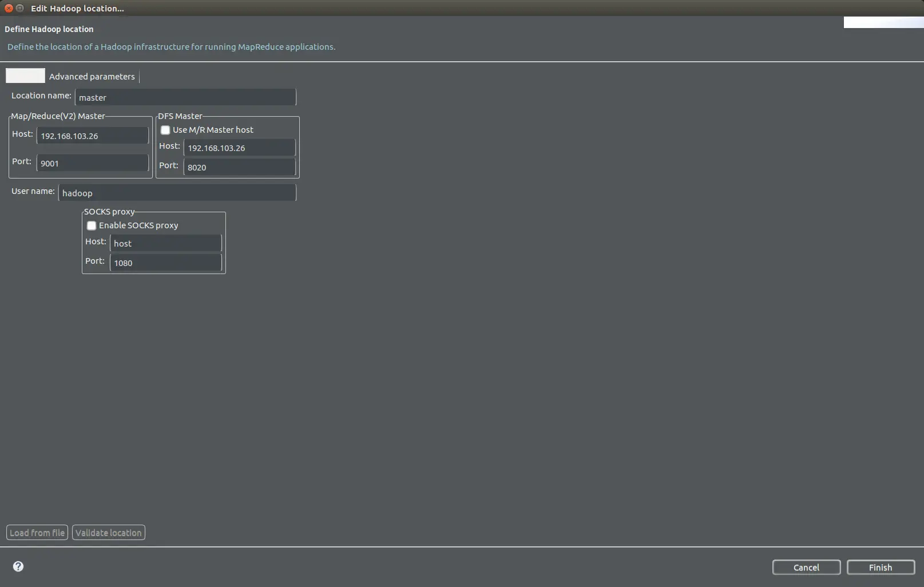The height and width of the screenshot is (587, 924).
Task: Close the Edit Hadoop location dialog
Action: [x=9, y=8]
